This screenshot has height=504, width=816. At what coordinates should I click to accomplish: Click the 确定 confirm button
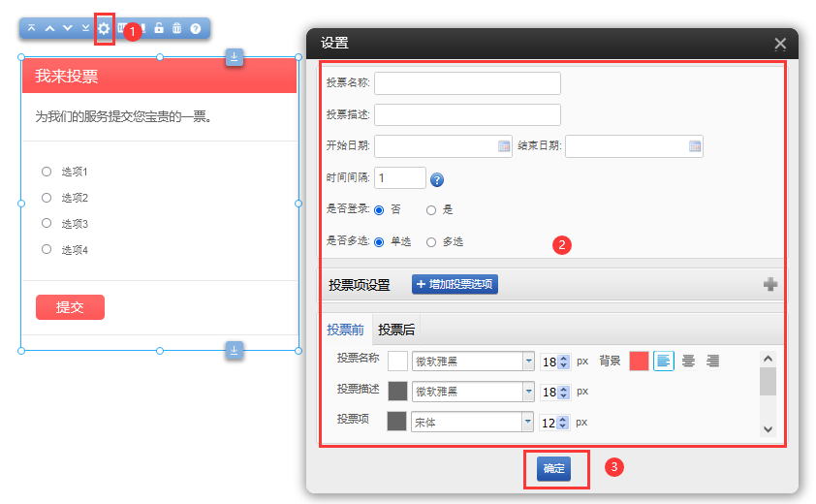[x=553, y=468]
